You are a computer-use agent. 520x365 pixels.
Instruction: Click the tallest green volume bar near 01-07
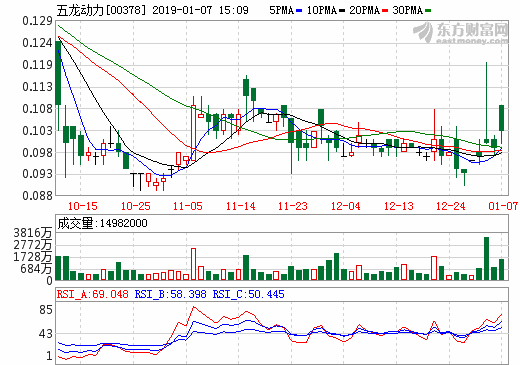pyautogui.click(x=486, y=258)
